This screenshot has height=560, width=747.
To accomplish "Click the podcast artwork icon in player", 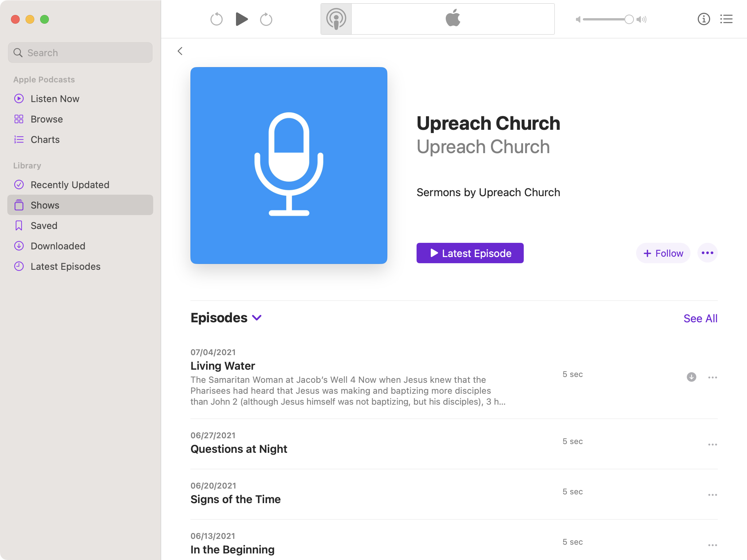I will [x=336, y=19].
